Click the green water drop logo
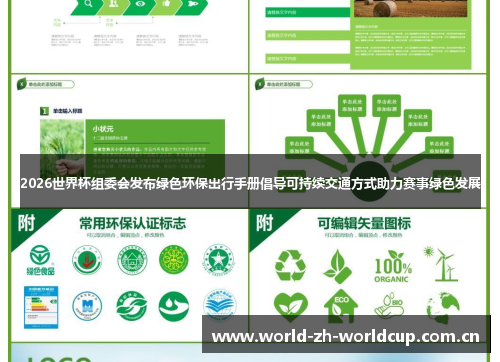Viewport: 500px width, 362px height. pyautogui.click(x=174, y=306)
